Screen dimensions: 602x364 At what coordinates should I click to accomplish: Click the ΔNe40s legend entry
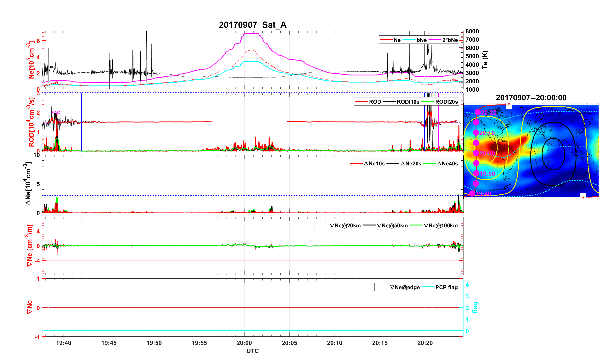pos(447,164)
